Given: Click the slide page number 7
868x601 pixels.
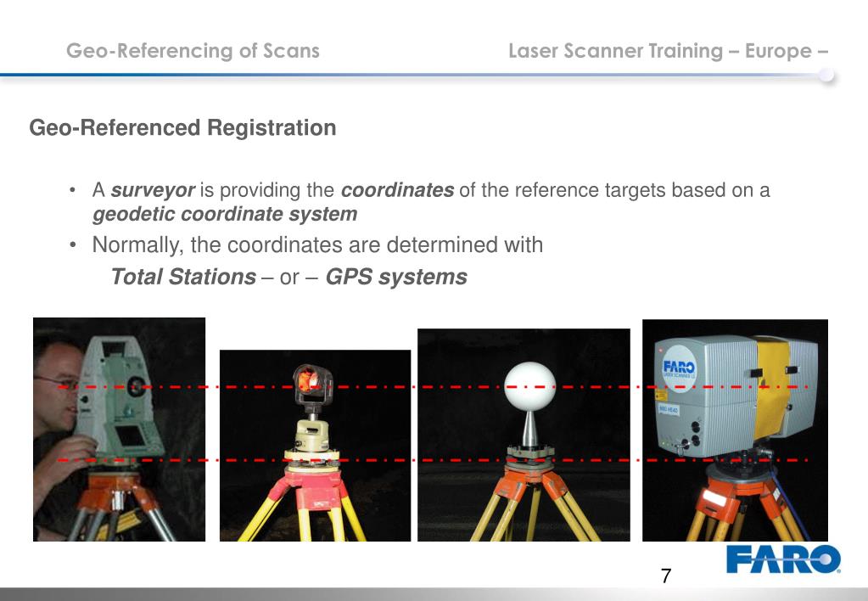Looking at the screenshot, I should (x=666, y=576).
